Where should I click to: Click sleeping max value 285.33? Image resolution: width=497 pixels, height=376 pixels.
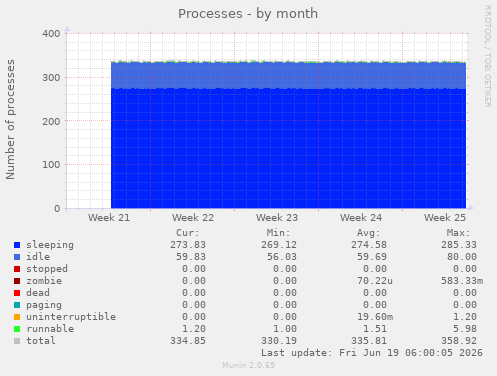459,245
